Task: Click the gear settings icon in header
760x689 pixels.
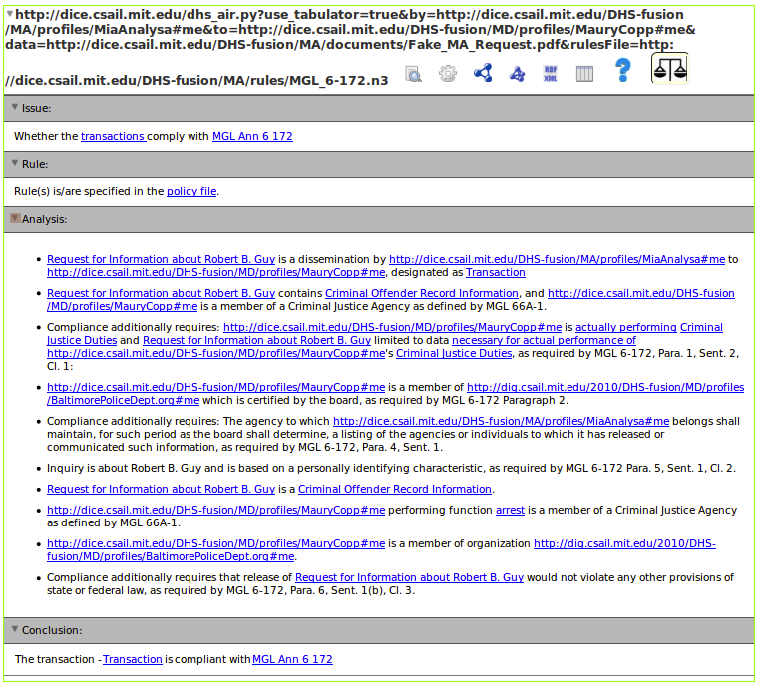Action: point(448,74)
